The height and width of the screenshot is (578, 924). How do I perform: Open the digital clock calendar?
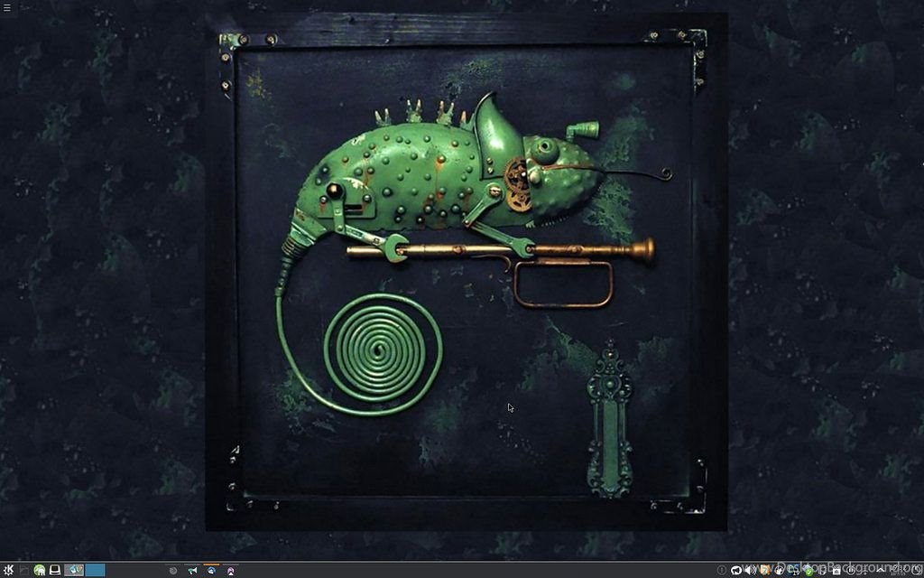pyautogui.click(x=899, y=571)
